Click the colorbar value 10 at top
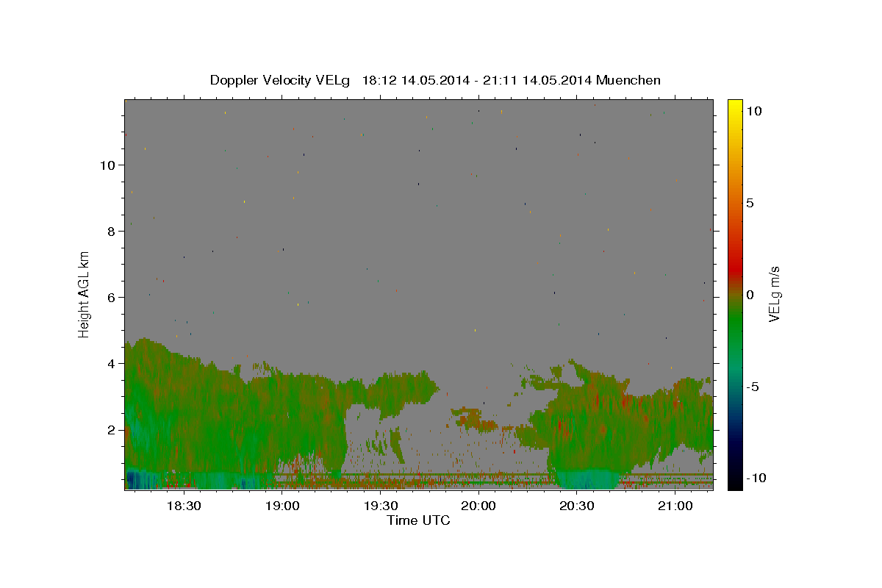 click(753, 110)
